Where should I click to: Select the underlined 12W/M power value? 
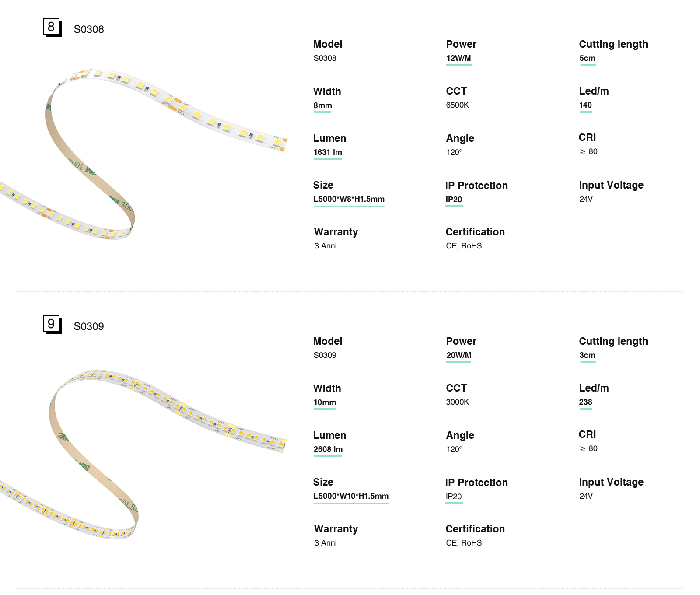click(x=458, y=58)
